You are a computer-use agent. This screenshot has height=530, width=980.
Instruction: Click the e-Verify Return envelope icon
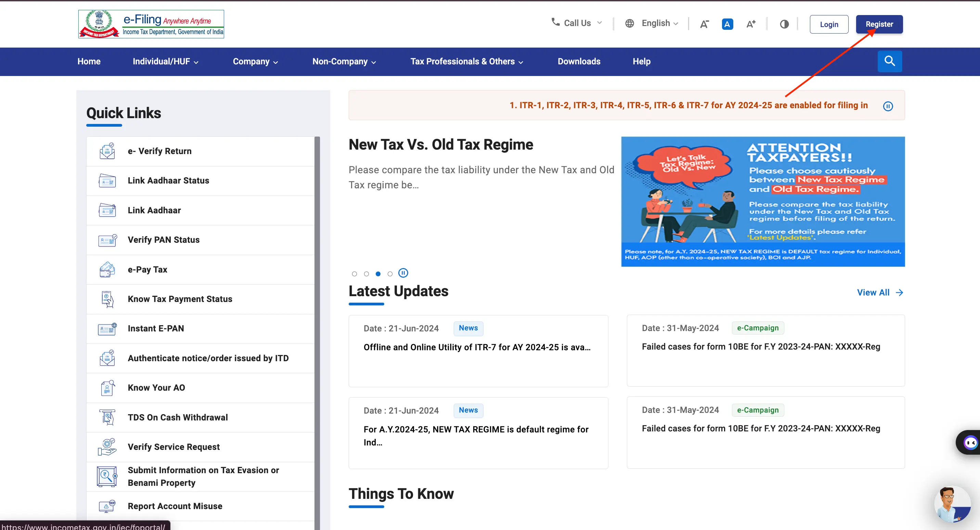[x=107, y=151]
